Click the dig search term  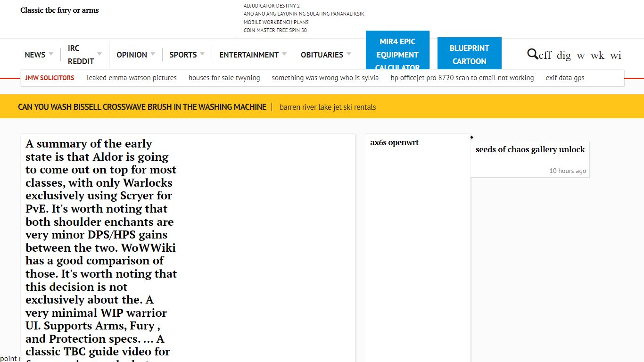(x=564, y=55)
